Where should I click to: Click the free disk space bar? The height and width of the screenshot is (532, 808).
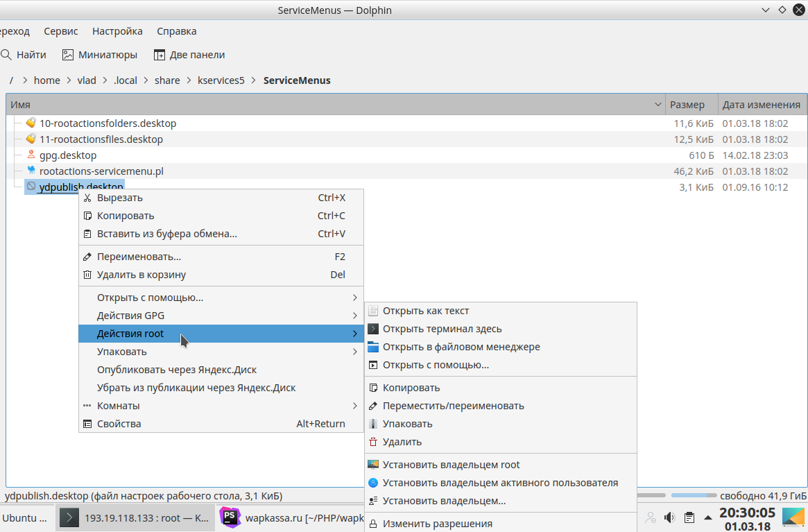pyautogui.click(x=694, y=495)
